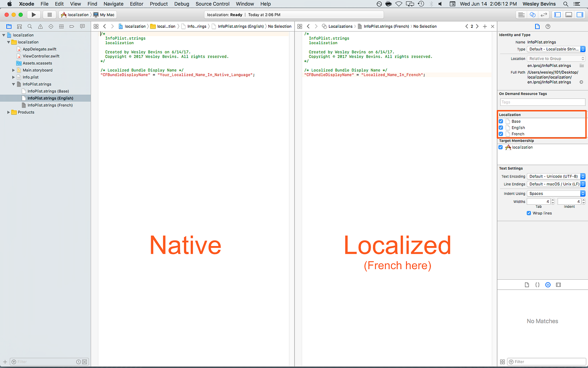588x368 pixels.
Task: Toggle the Debug area visibility
Action: click(568, 14)
